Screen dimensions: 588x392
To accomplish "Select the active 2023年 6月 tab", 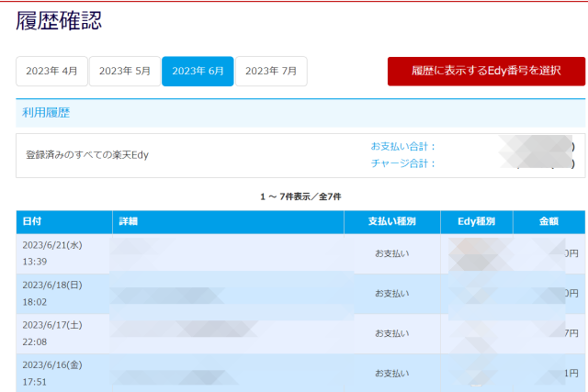I will [198, 71].
